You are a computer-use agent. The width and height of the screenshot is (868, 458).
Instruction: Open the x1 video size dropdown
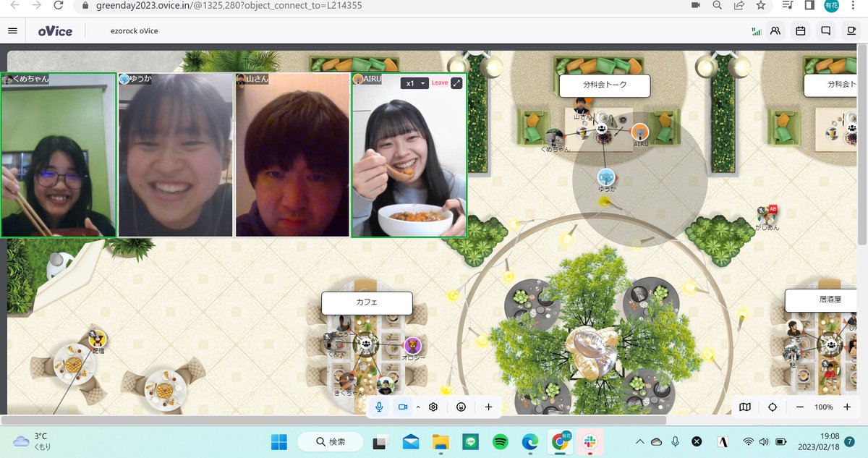point(415,83)
